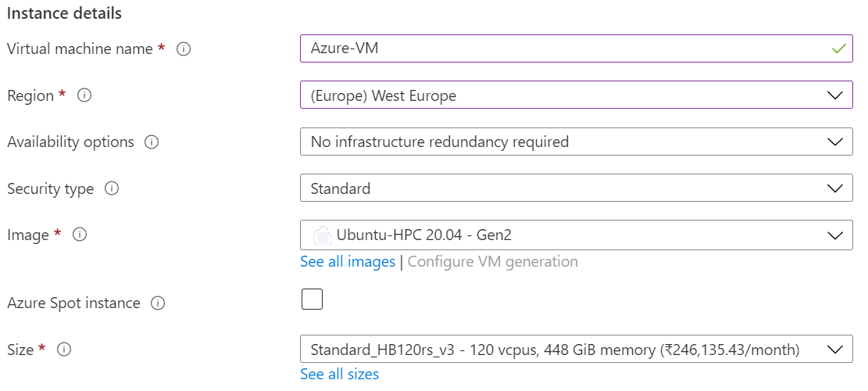Click the info icon next to Size
This screenshot has width=868, height=391.
tap(64, 350)
